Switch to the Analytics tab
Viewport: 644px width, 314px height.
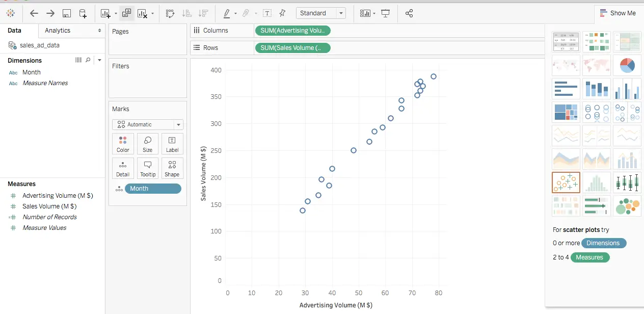(x=58, y=31)
